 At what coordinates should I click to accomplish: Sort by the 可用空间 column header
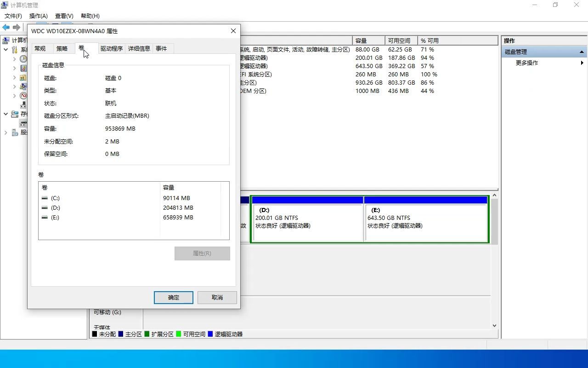tap(401, 40)
